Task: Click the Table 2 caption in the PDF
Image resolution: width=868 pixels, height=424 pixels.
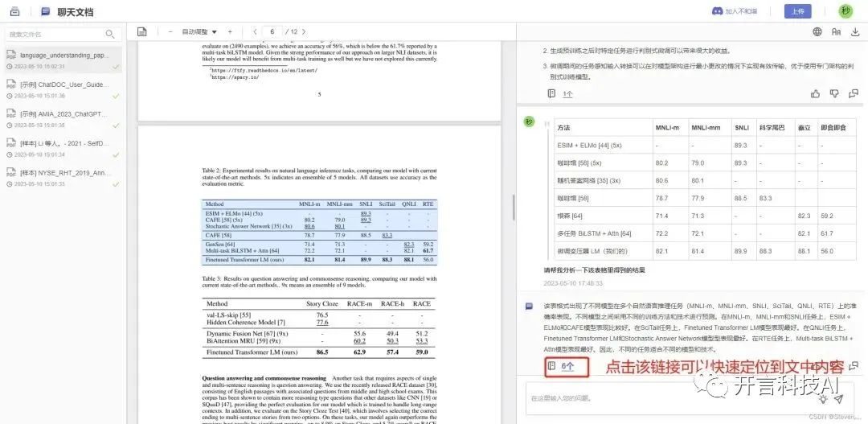Action: [x=319, y=177]
